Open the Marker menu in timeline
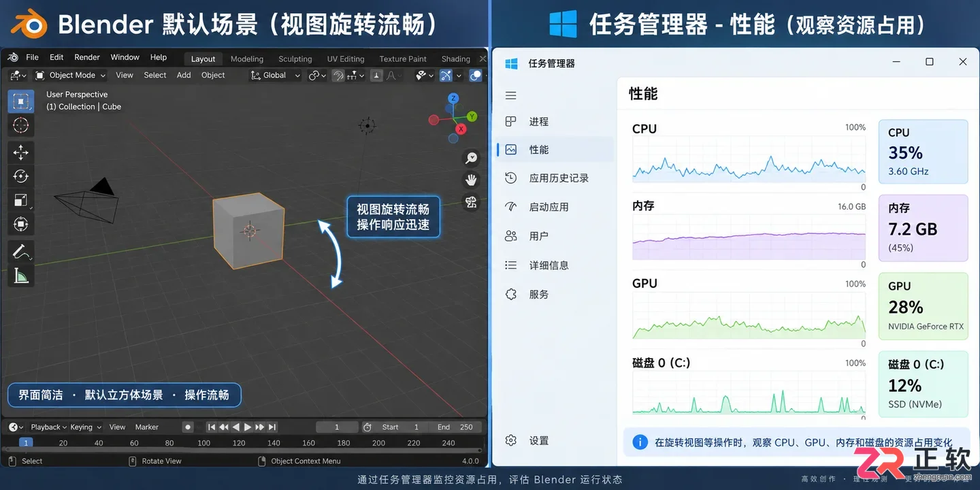The image size is (980, 490). point(147,427)
